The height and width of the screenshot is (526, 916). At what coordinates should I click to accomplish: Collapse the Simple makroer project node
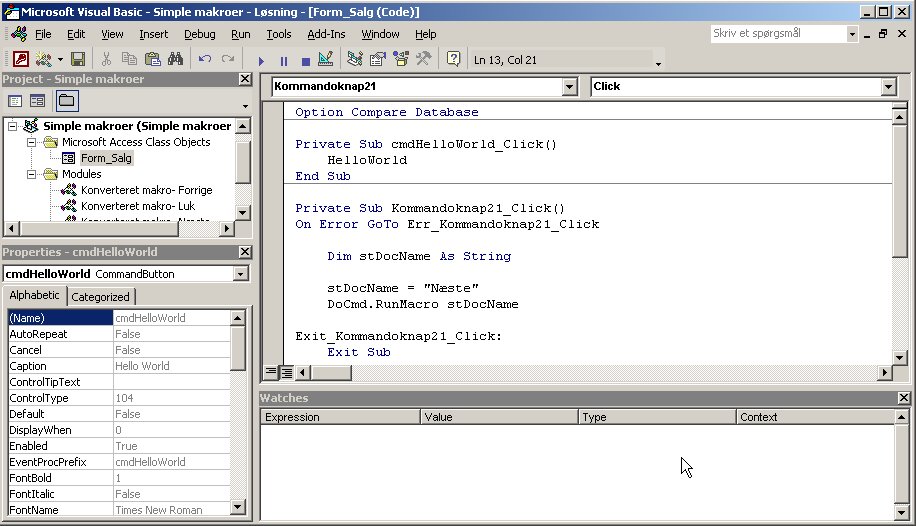(12, 126)
